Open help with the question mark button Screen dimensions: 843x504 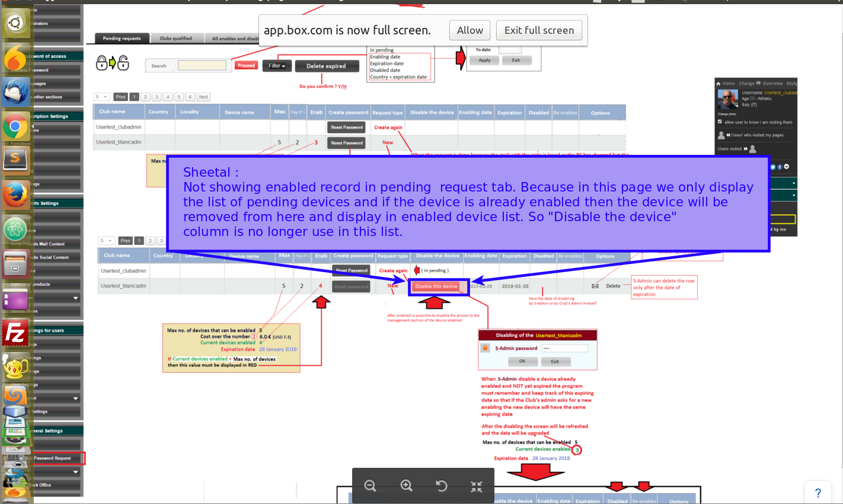point(818,493)
